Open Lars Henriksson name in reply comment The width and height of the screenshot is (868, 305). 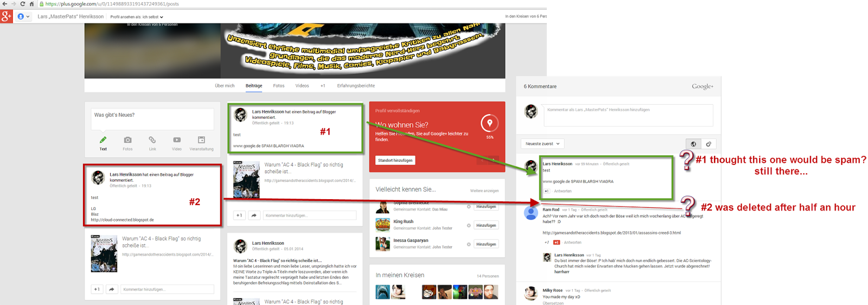pos(569,255)
